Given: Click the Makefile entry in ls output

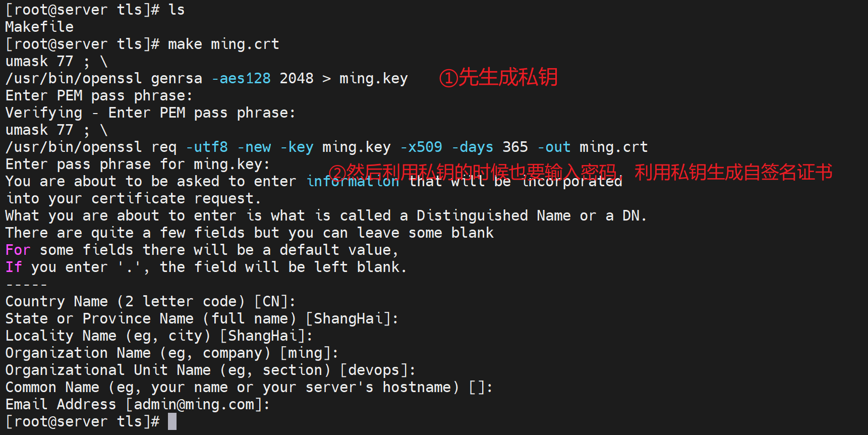Looking at the screenshot, I should [x=39, y=27].
